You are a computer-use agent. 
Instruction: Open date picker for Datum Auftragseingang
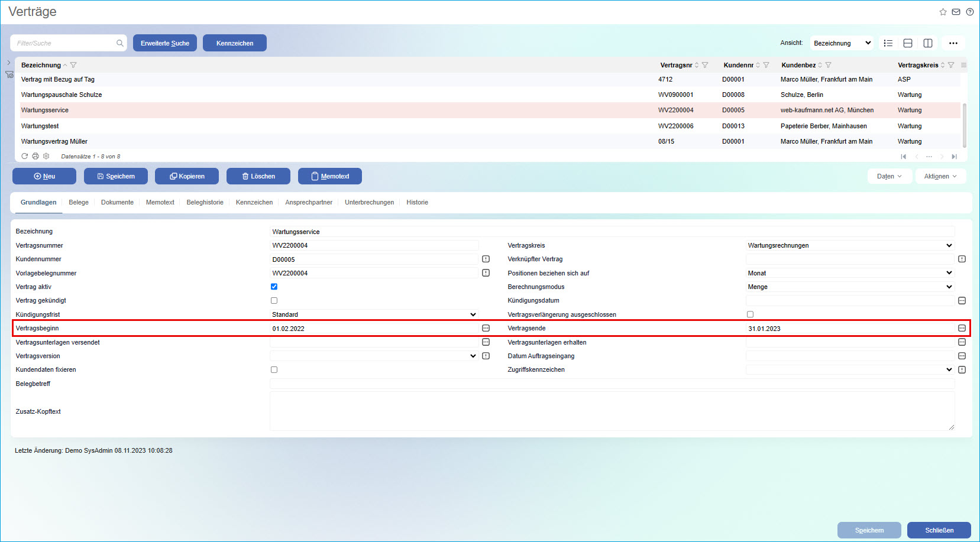[962, 356]
